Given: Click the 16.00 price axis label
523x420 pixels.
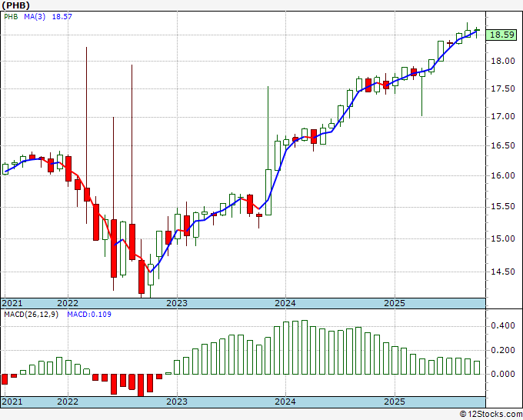Looking at the screenshot, I should [x=503, y=176].
